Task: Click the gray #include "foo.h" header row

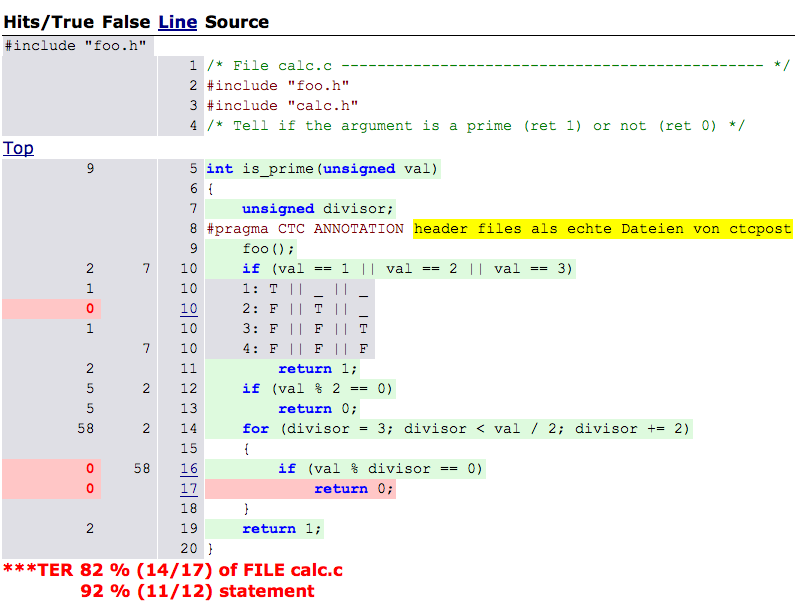Action: (x=76, y=45)
